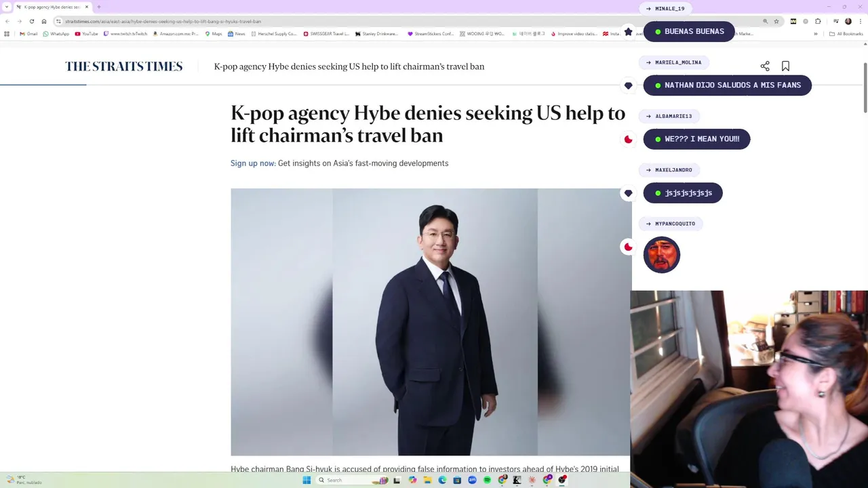Image resolution: width=868 pixels, height=488 pixels.
Task: Open the StreamStickers bookmark
Action: pyautogui.click(x=431, y=34)
